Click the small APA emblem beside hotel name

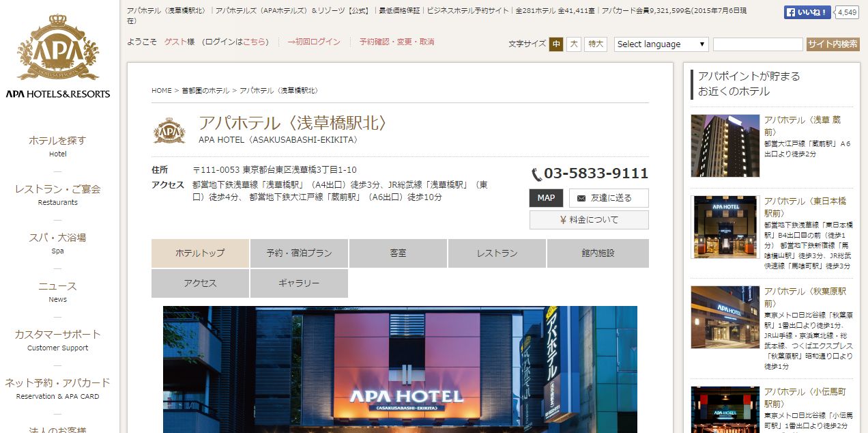pyautogui.click(x=169, y=130)
